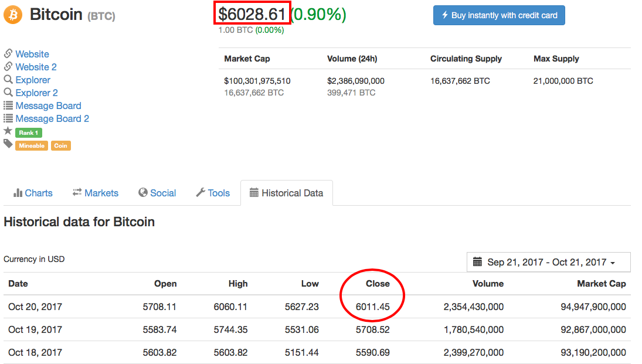Click the Close column header
The width and height of the screenshot is (642, 364).
(x=378, y=284)
